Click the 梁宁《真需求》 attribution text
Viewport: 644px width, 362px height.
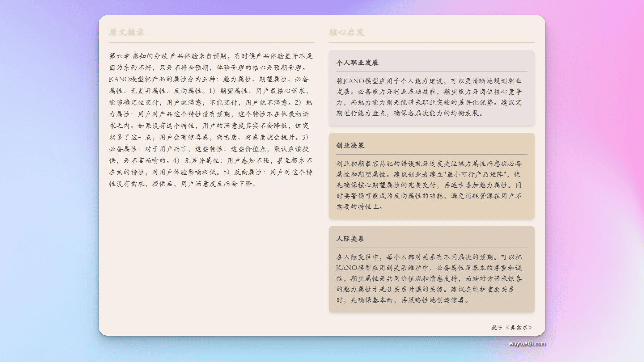[511, 328]
